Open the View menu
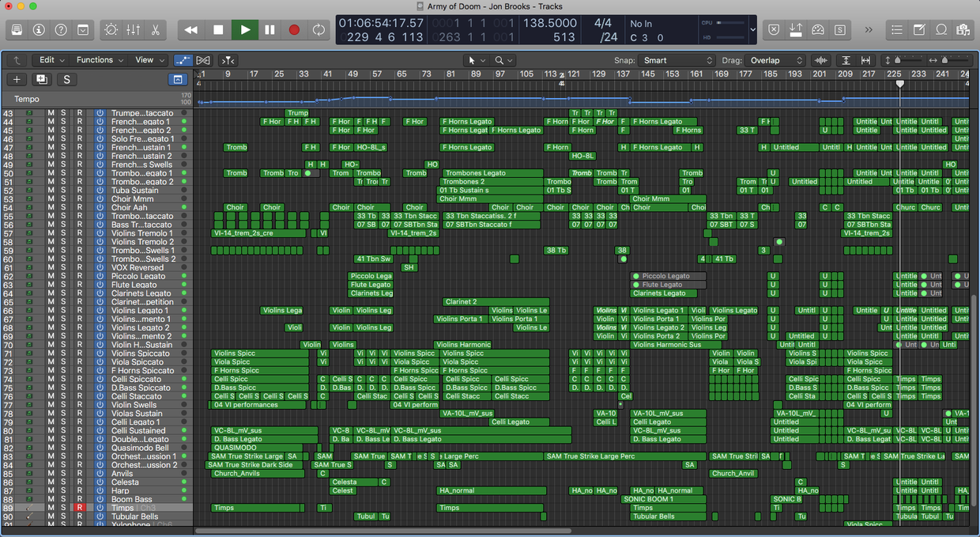The image size is (980, 537). 149,59
